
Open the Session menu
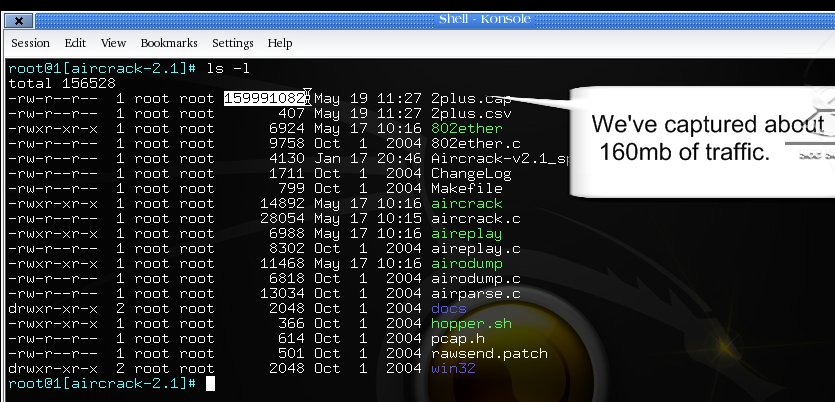tap(30, 43)
